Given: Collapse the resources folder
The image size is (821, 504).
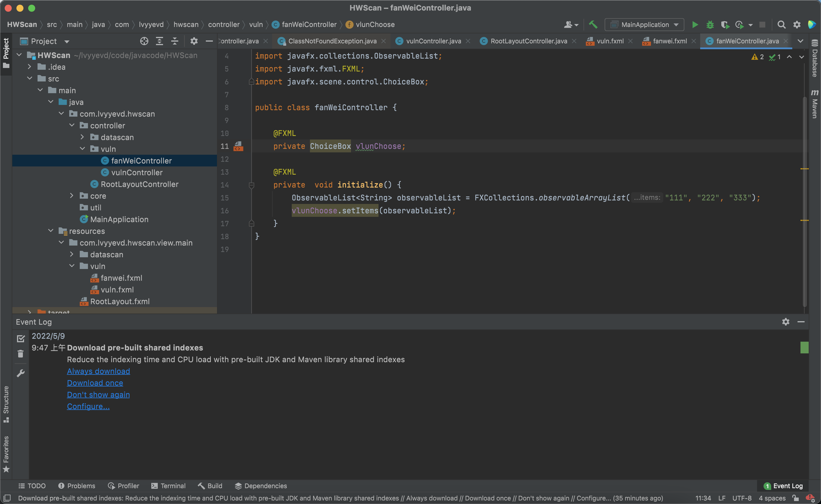Looking at the screenshot, I should click(x=51, y=231).
